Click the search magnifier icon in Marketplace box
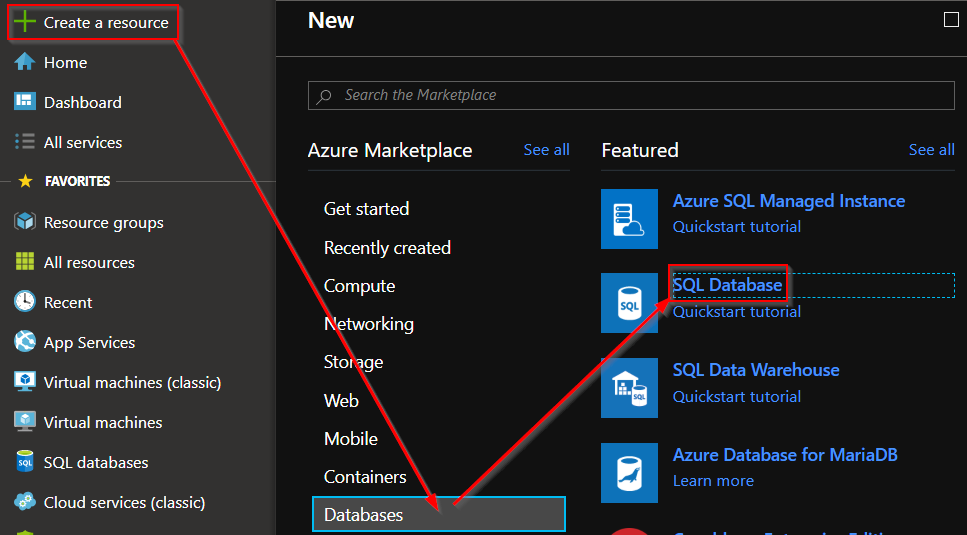 [x=324, y=96]
